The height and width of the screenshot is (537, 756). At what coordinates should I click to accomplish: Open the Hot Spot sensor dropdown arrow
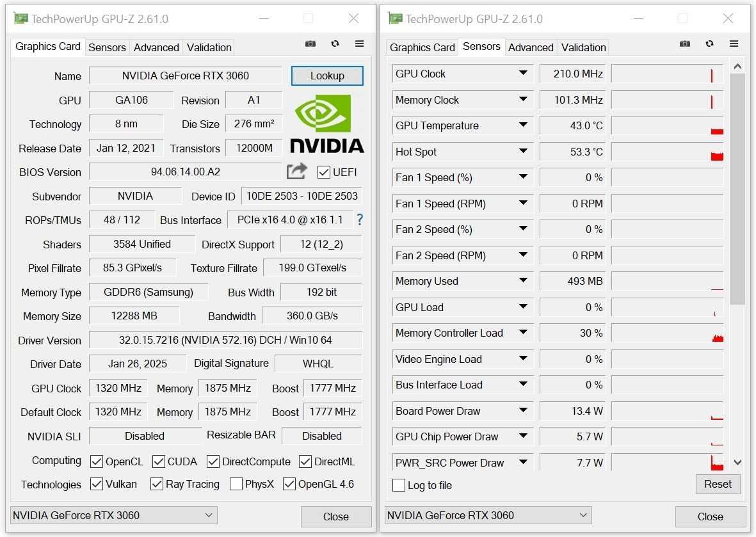pyautogui.click(x=523, y=151)
